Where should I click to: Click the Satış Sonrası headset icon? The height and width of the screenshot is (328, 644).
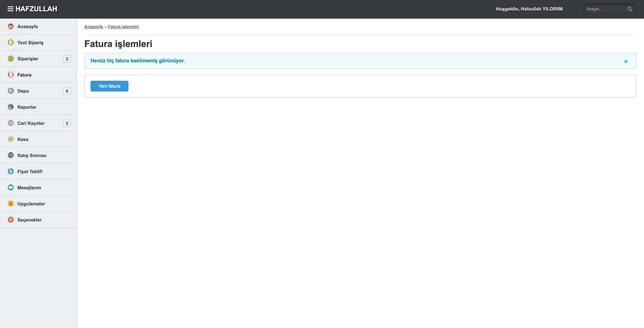click(11, 155)
